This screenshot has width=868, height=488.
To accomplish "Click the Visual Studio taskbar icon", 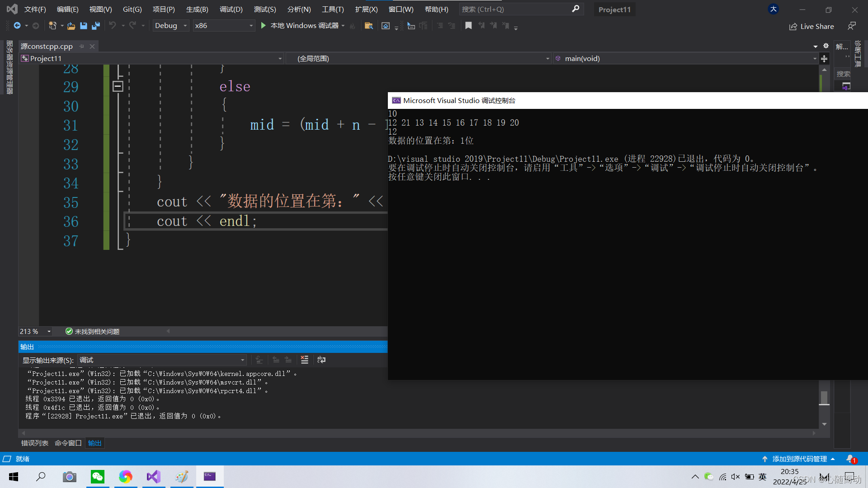I will pos(154,477).
